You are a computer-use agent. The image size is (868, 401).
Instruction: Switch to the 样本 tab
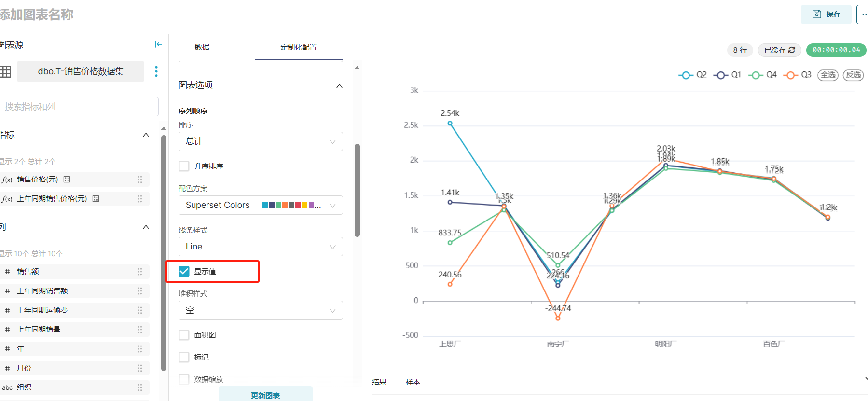click(x=413, y=382)
